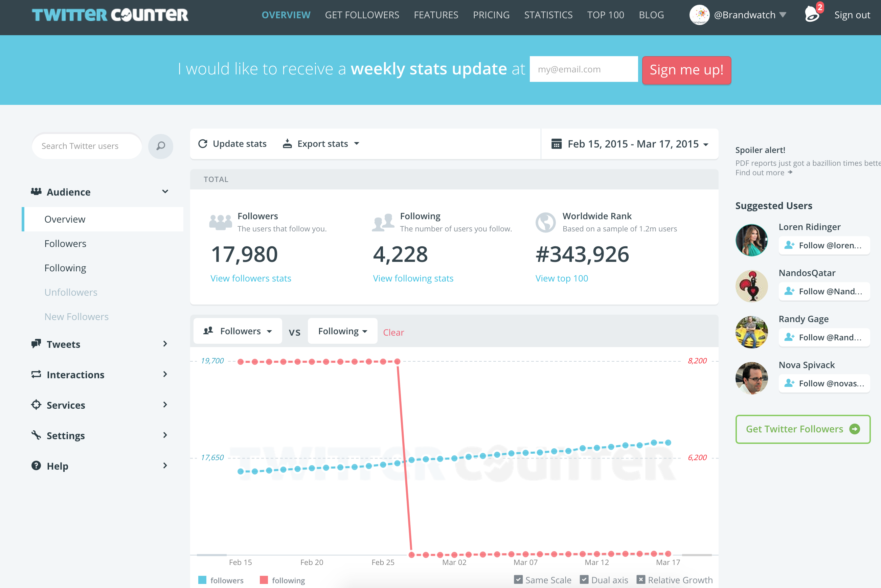Click the Twitter Counter logo

point(110,15)
